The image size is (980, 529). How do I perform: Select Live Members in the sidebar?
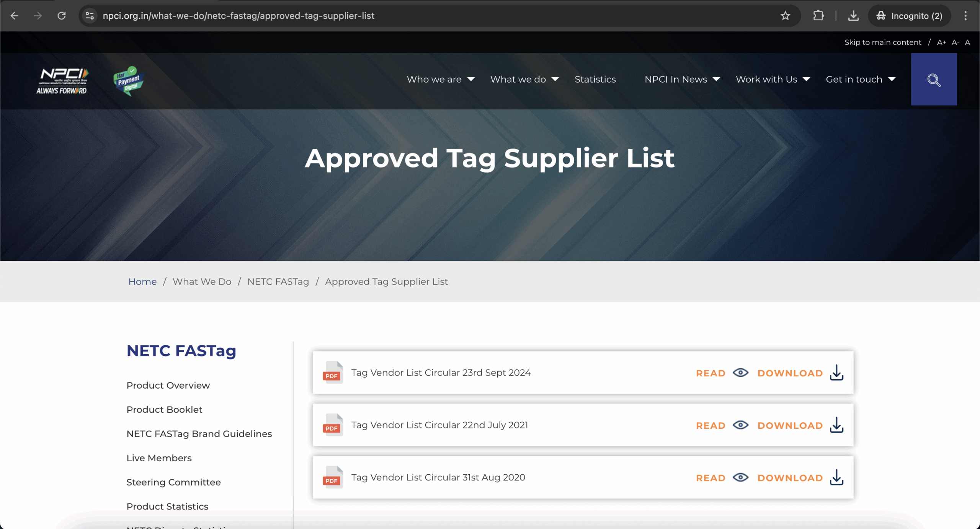point(159,457)
